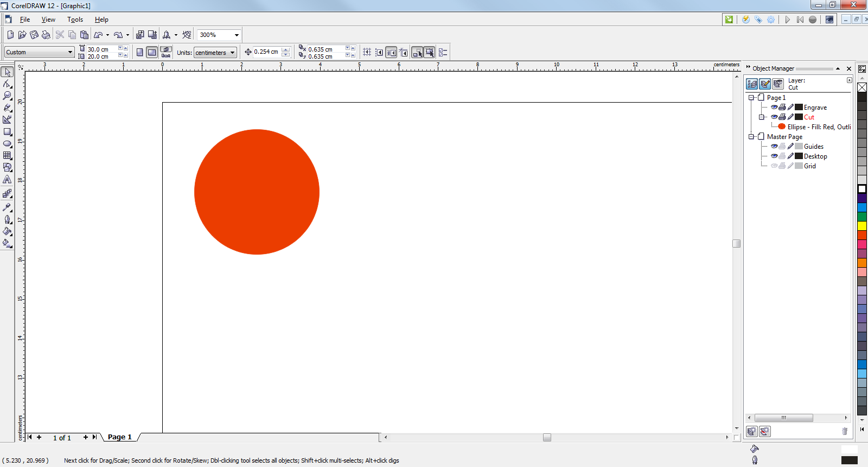Go to first page navigation button
Image resolution: width=868 pixels, height=467 pixels.
30,437
